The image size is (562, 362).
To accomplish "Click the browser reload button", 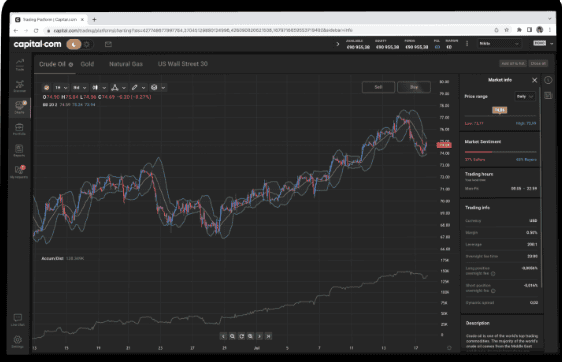I will [x=36, y=31].
